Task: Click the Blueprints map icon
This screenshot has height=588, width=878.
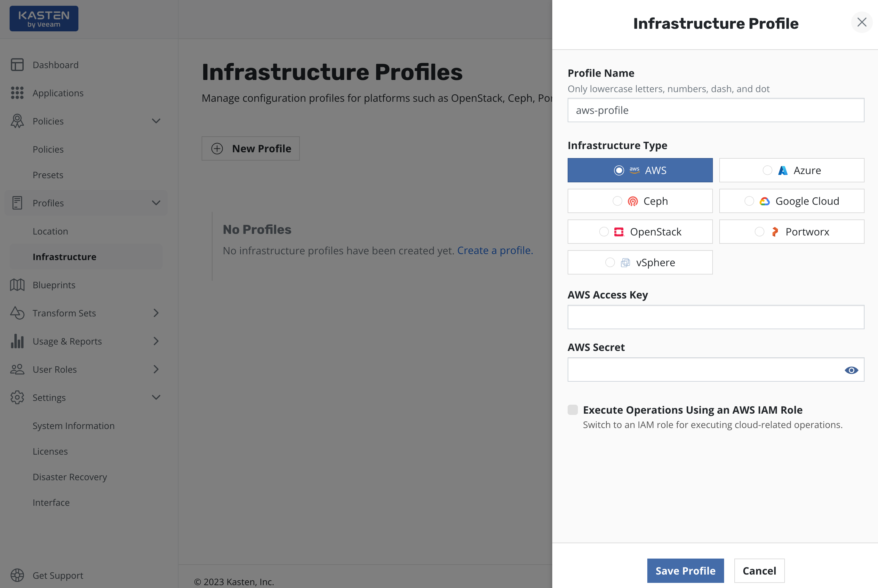Action: tap(17, 285)
